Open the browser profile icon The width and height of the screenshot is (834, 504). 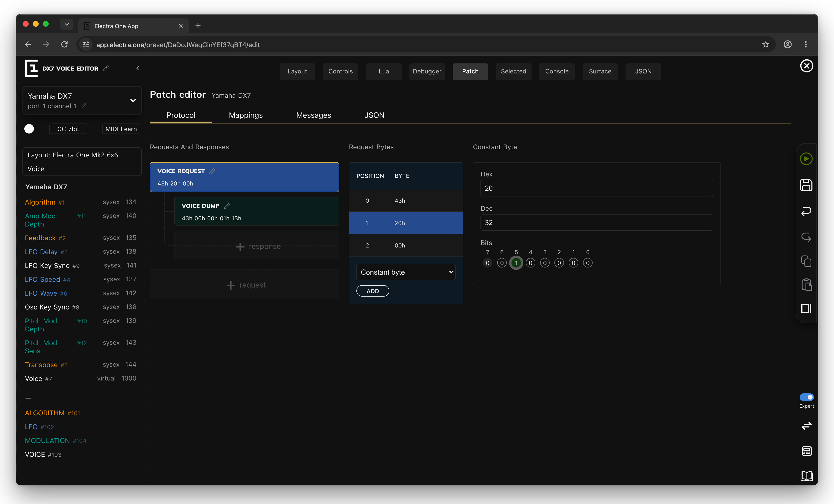788,45
